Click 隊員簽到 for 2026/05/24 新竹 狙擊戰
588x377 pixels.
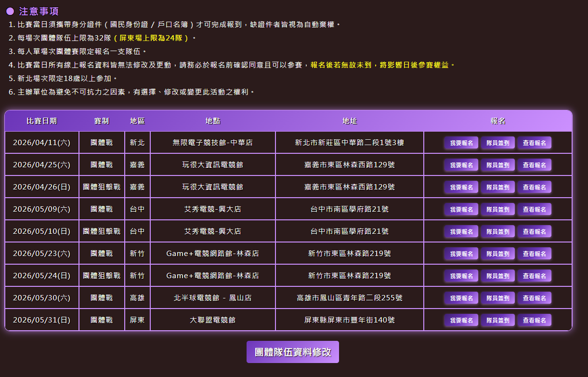(x=497, y=276)
